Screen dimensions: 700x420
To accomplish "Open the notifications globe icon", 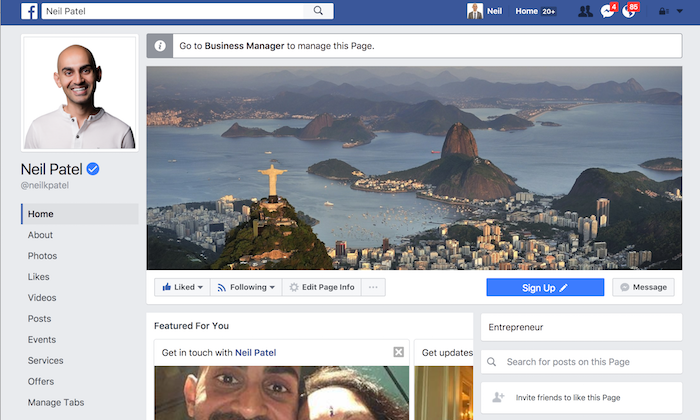I will [628, 11].
